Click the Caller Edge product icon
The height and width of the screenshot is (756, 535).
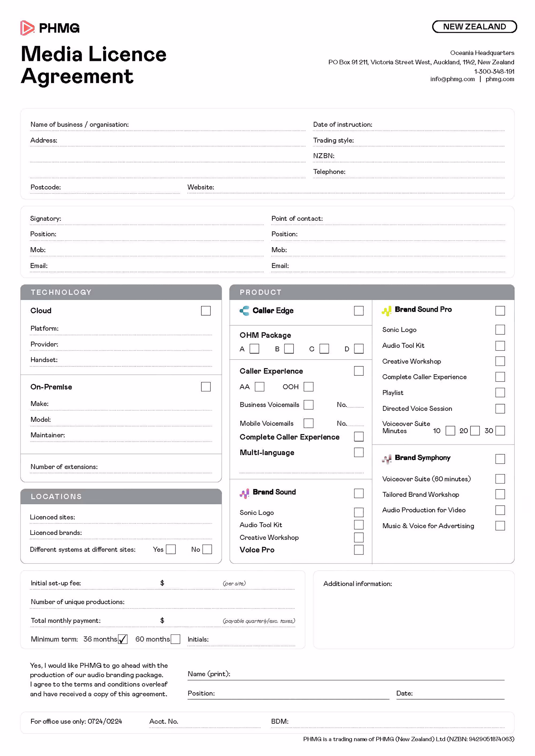pyautogui.click(x=244, y=311)
